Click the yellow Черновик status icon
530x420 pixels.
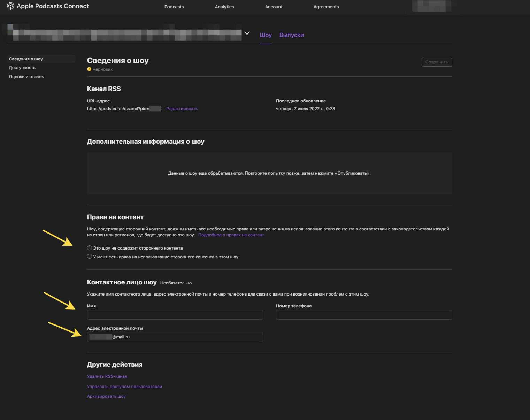click(x=89, y=69)
